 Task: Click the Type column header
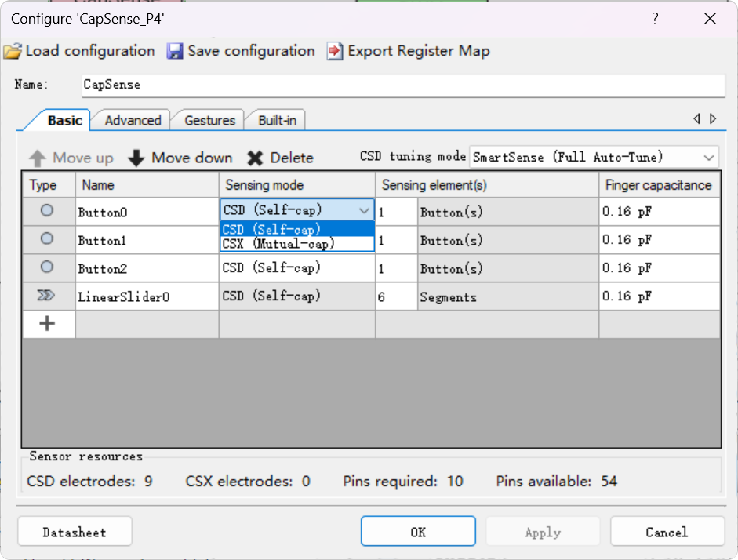(49, 185)
